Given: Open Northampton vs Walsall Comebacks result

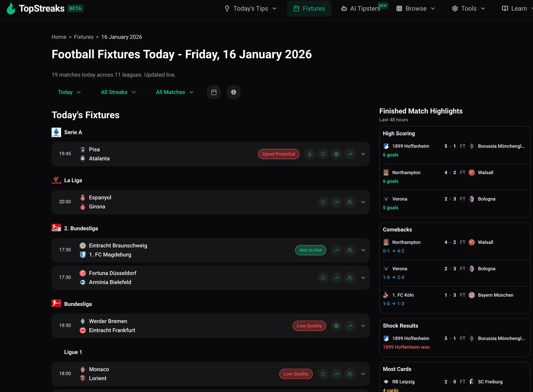Looking at the screenshot, I should tap(455, 246).
